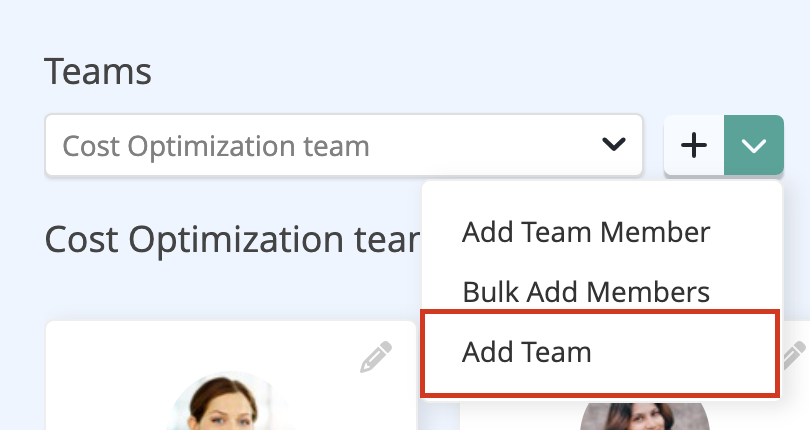Click the first member's avatar photo

pos(223,401)
